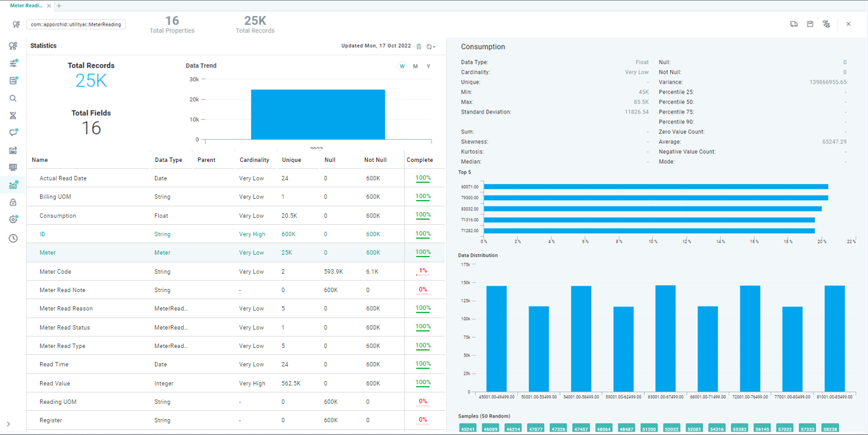Open a new tab with plus button

point(59,6)
